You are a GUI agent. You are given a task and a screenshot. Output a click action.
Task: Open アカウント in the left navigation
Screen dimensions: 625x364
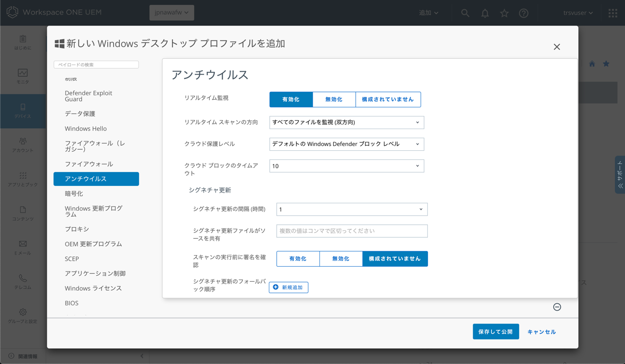(23, 145)
